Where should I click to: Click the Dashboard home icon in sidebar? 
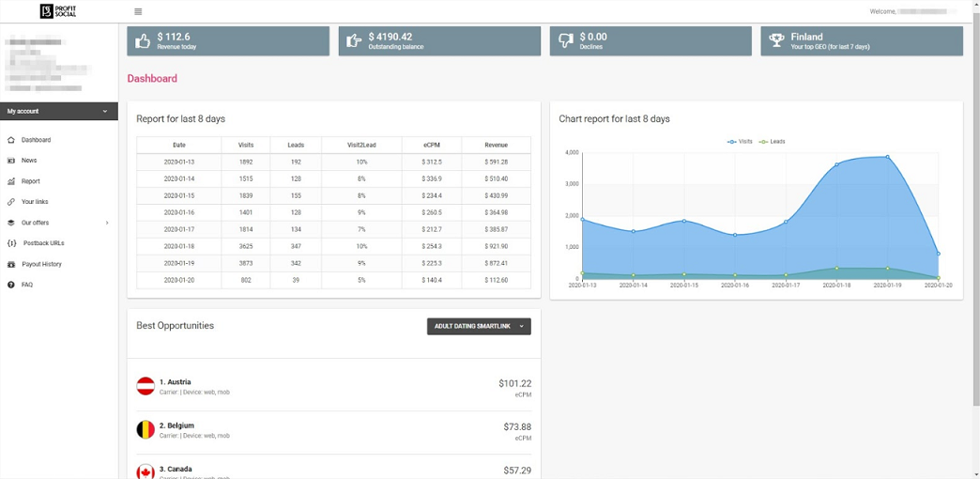[x=10, y=140]
